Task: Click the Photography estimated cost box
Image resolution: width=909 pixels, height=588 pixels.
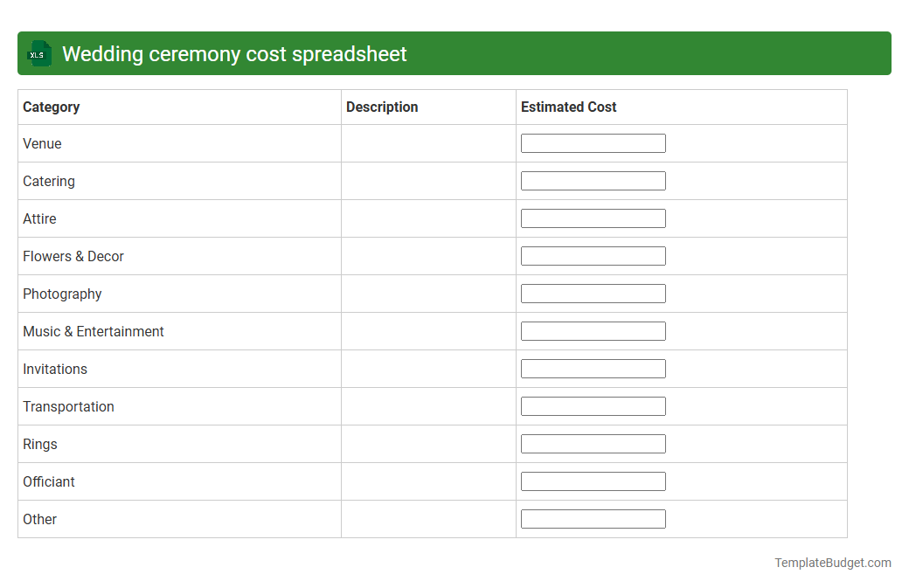Action: coord(593,293)
